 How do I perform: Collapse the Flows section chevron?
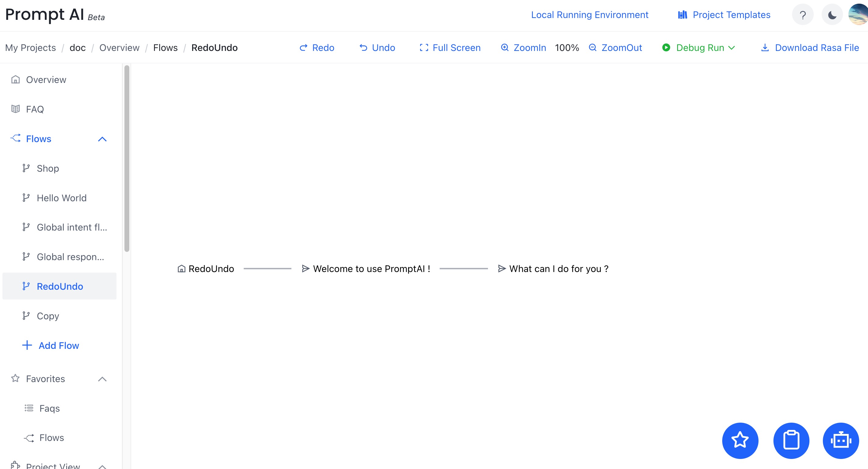pyautogui.click(x=102, y=139)
